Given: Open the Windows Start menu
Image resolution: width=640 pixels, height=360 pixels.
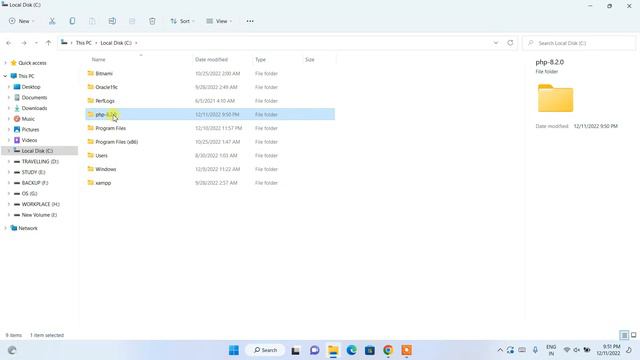Looking at the screenshot, I should tap(233, 350).
